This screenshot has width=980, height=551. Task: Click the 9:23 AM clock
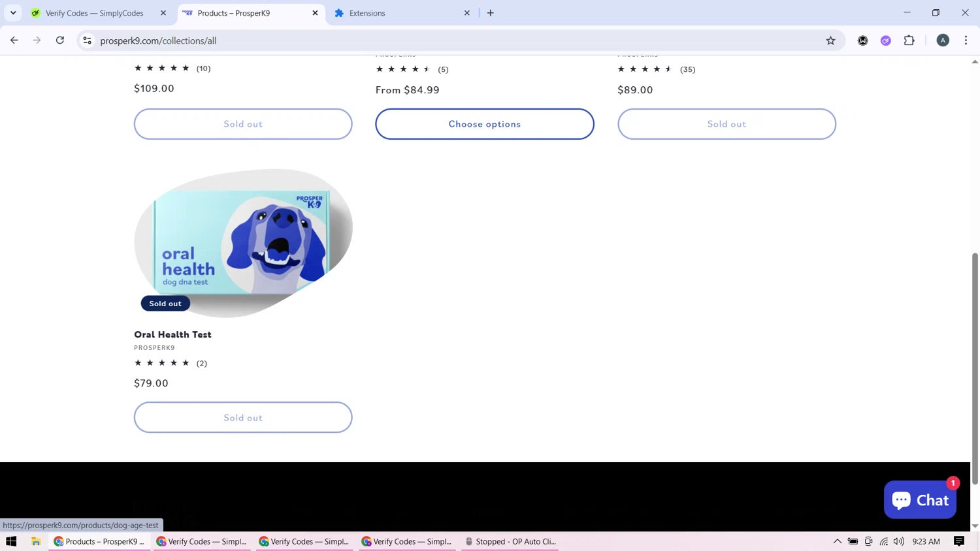(x=926, y=541)
